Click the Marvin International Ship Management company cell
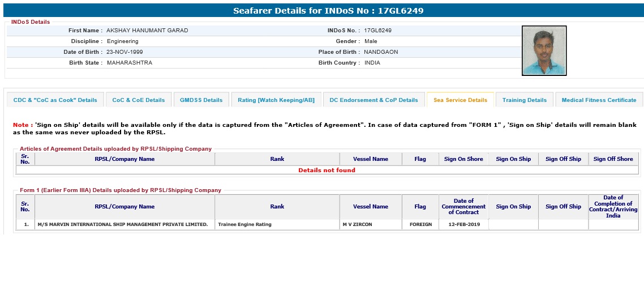 123,224
